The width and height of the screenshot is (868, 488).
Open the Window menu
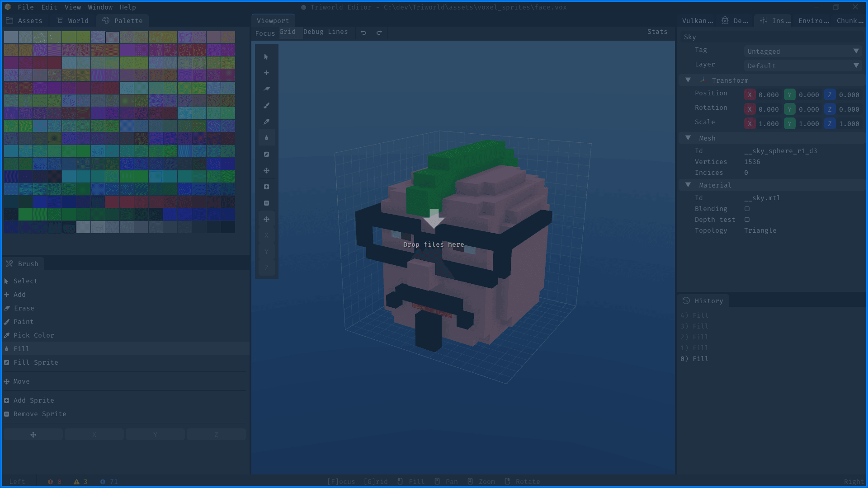[x=100, y=7]
